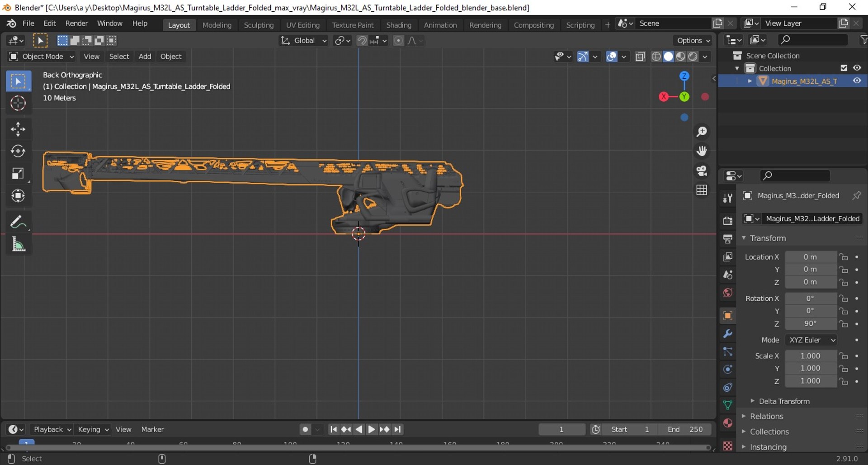Click the red X axis gizmo
Image resolution: width=868 pixels, height=465 pixels.
(x=663, y=97)
